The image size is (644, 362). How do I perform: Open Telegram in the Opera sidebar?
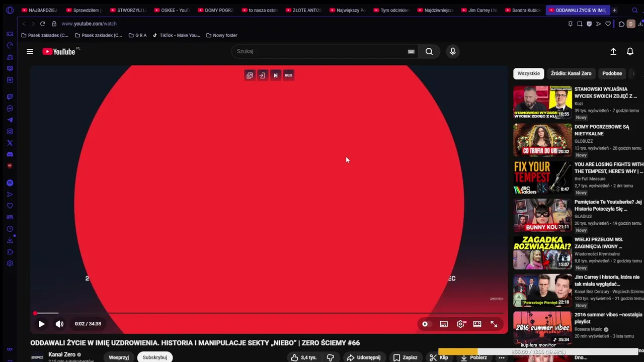pos(10,120)
